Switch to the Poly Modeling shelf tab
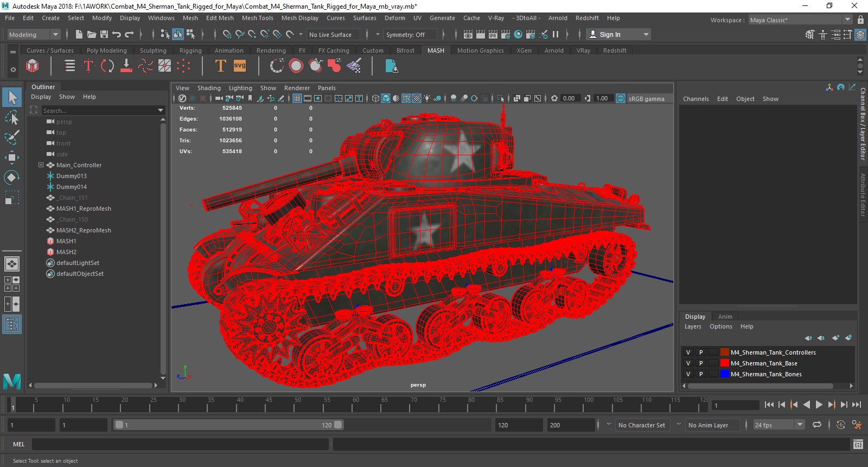The image size is (868, 467). (x=106, y=51)
